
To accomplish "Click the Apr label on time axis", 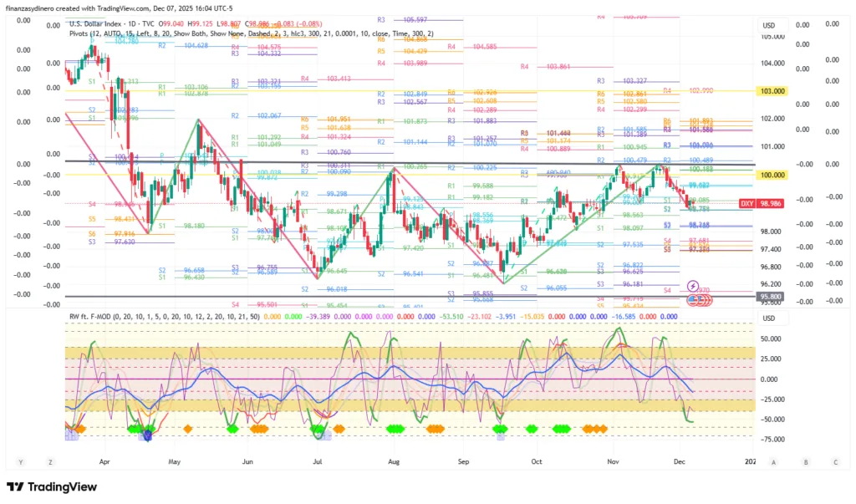I will pos(104,461).
